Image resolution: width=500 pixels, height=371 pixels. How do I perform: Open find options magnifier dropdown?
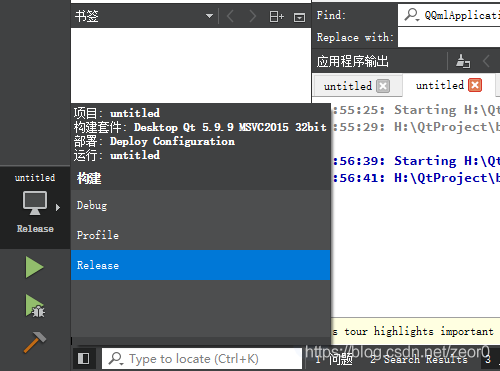coord(411,15)
